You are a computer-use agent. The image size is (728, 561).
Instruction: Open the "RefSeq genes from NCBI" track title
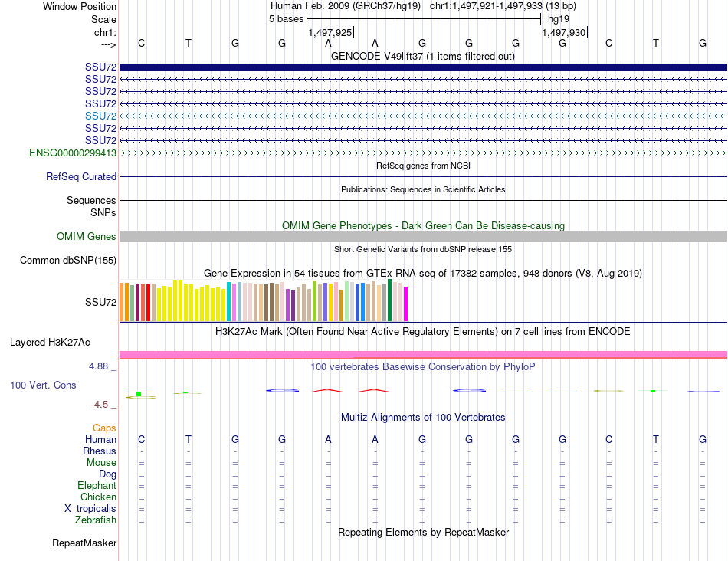click(423, 166)
